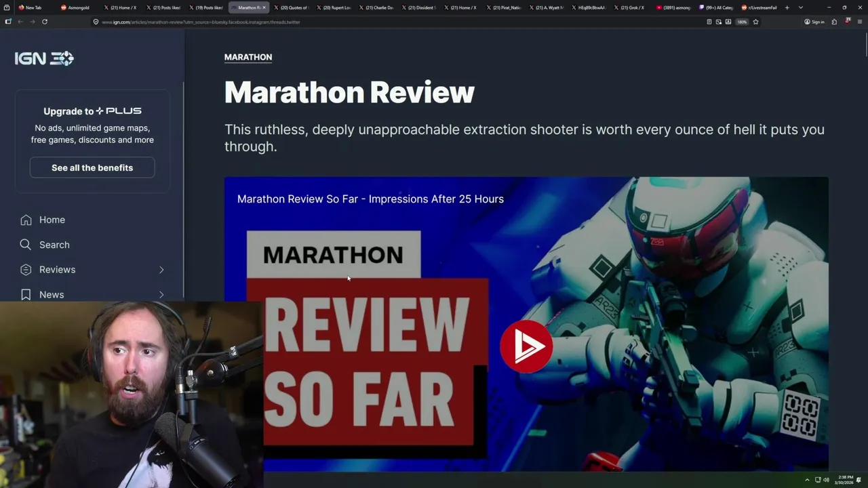Switch to the (20) Quotes of tab
This screenshot has width=868, height=488.
click(290, 7)
